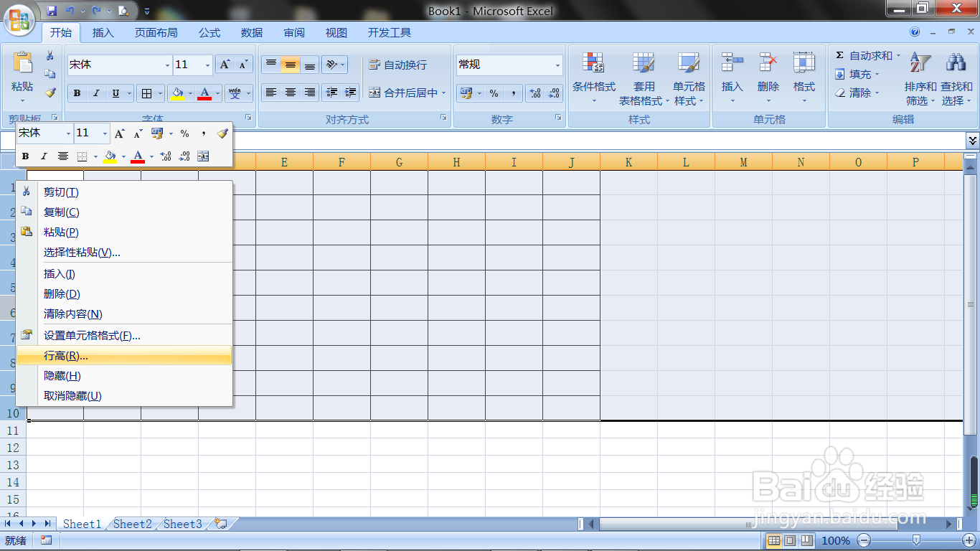This screenshot has height=551, width=980.
Task: Click mini toolbar merge and center icon
Action: (203, 156)
